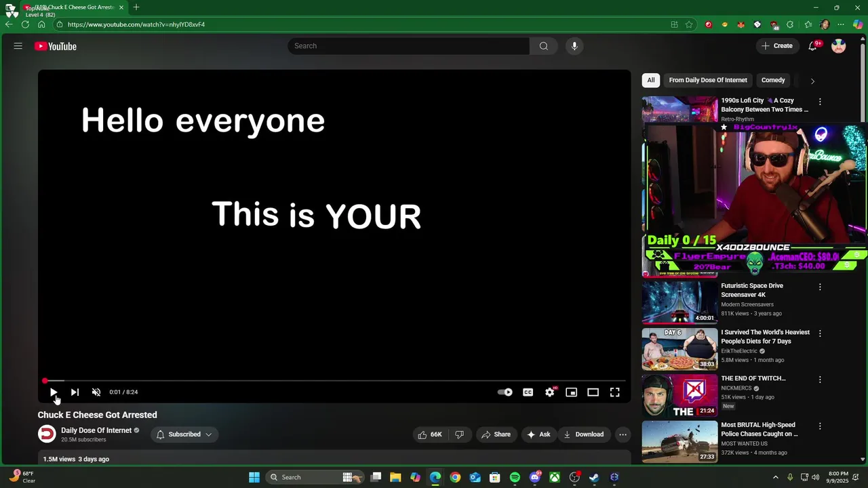Open the Copilot sidebar icon
The width and height of the screenshot is (868, 488).
[x=858, y=24]
